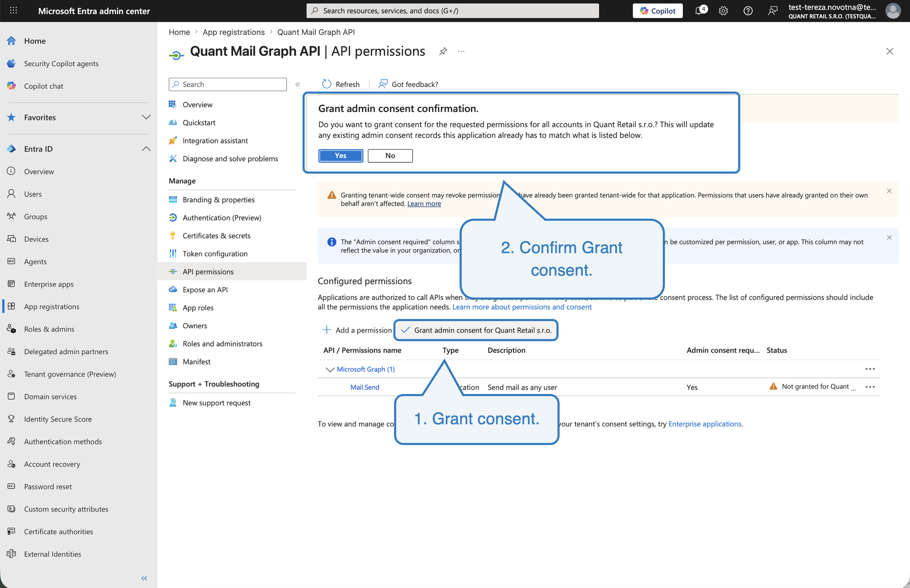
Task: Open the app launcher waffle icon
Action: click(x=13, y=11)
